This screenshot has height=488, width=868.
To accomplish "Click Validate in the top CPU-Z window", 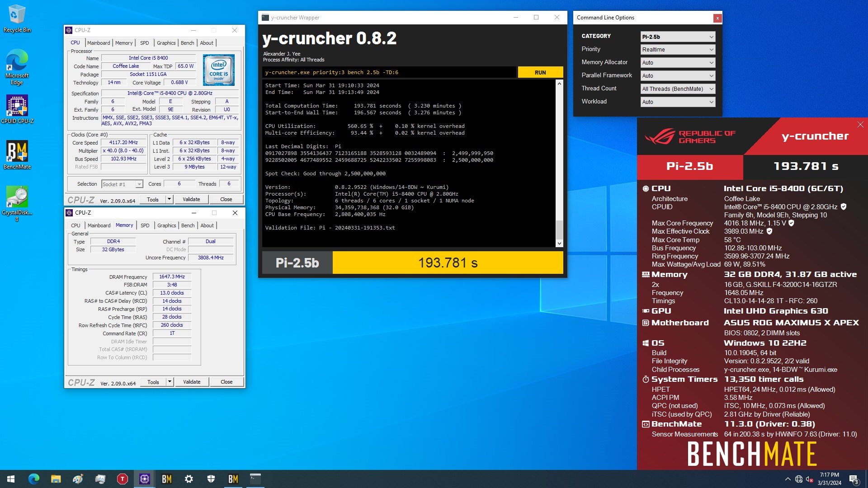I will click(191, 199).
